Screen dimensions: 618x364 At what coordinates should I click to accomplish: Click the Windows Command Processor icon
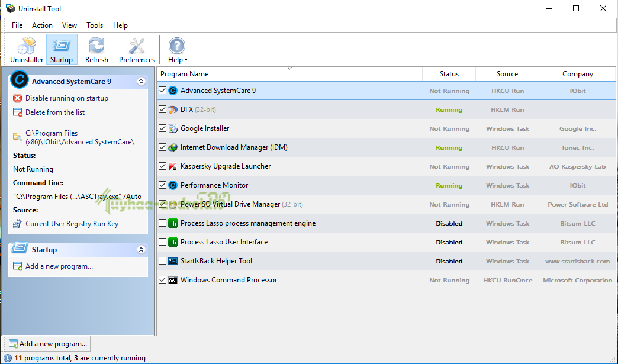tap(173, 280)
